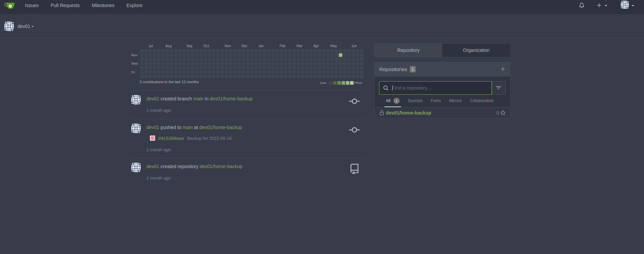This screenshot has height=254, width=644.
Task: Expand the user profile avatar menu
Action: coord(627,5)
